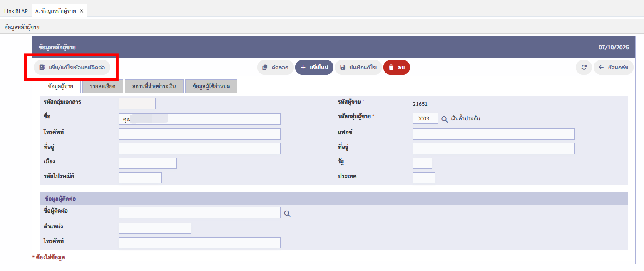Click the refresh icon button

(584, 67)
